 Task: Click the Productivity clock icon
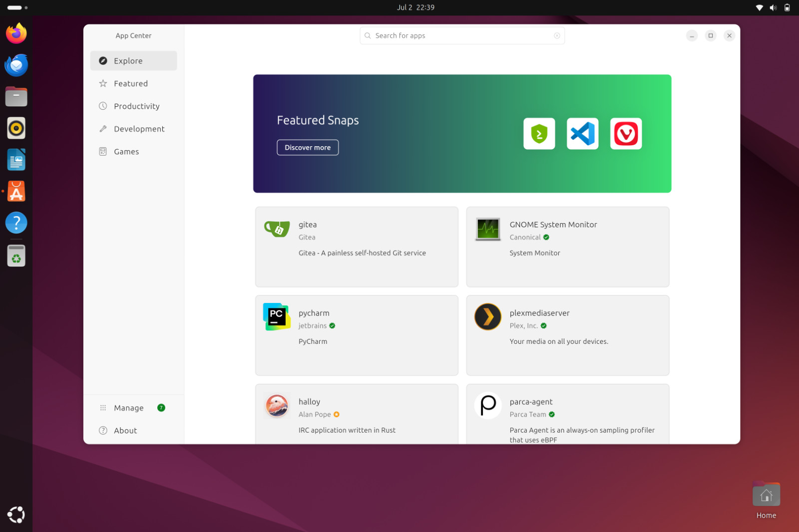coord(103,106)
